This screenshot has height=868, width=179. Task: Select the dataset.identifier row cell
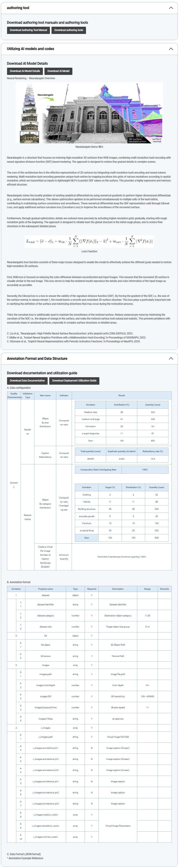45,604
